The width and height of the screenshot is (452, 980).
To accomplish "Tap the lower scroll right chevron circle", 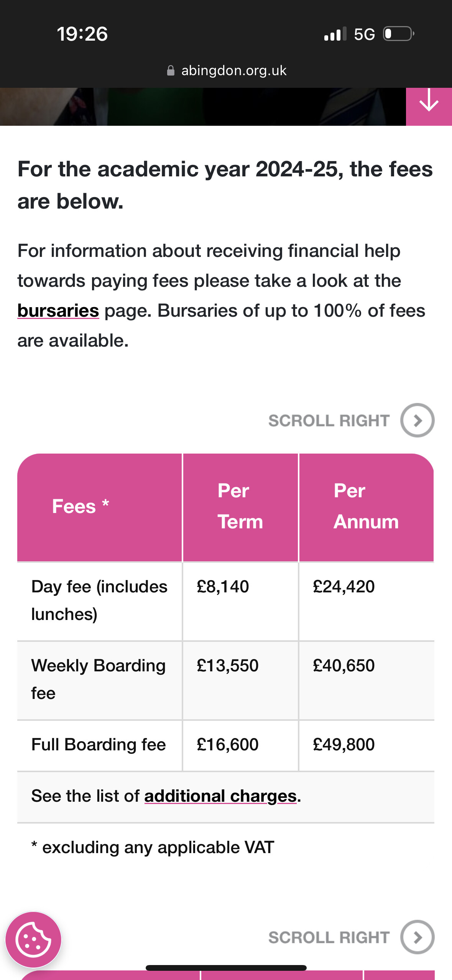I will 417,937.
